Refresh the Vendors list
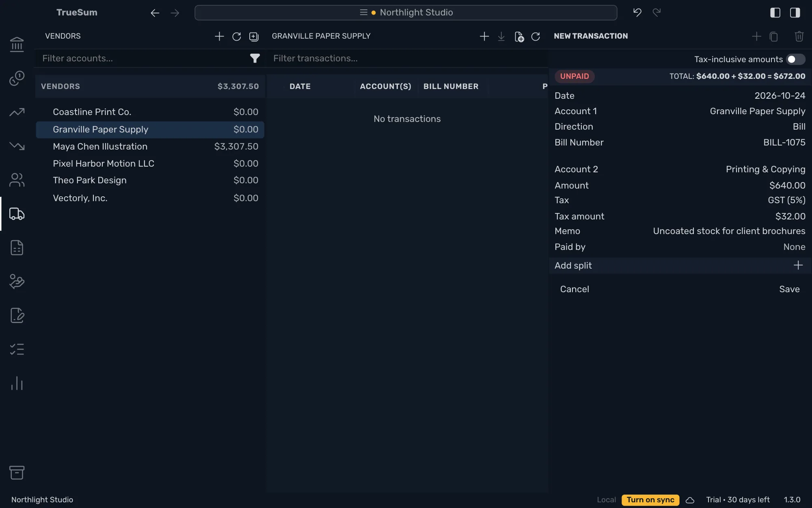 pyautogui.click(x=237, y=37)
